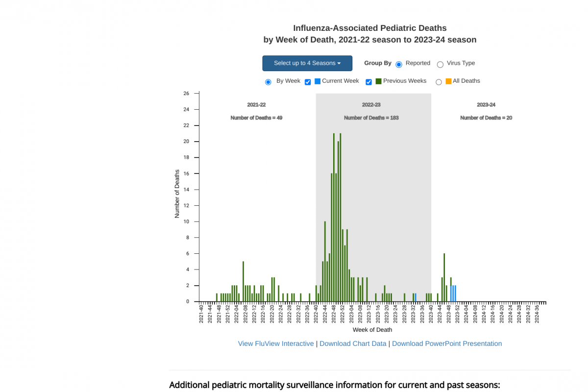Click the Week of Death axis title

pos(372,330)
